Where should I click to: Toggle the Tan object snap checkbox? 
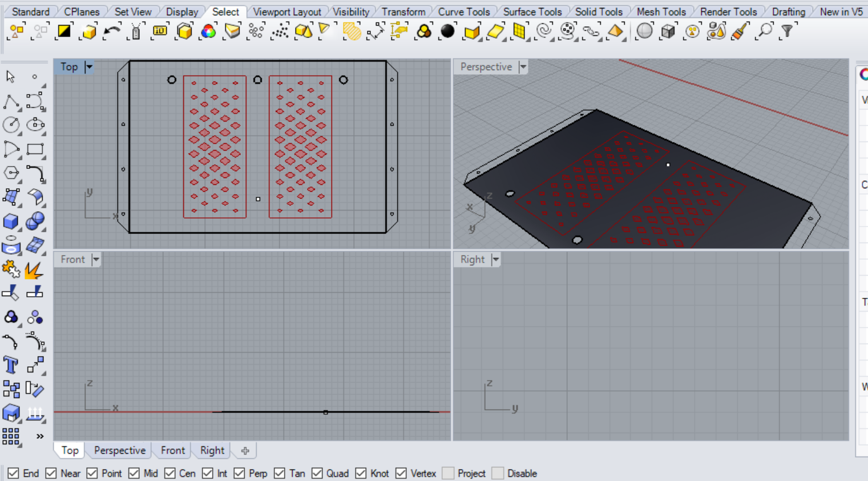[x=280, y=473]
